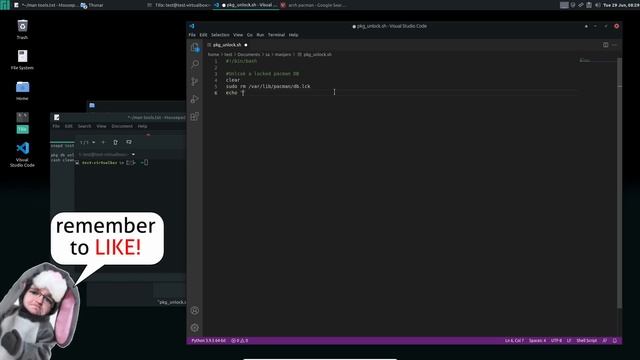
Task: Click the Mousepad window icon
Action: click(57, 118)
